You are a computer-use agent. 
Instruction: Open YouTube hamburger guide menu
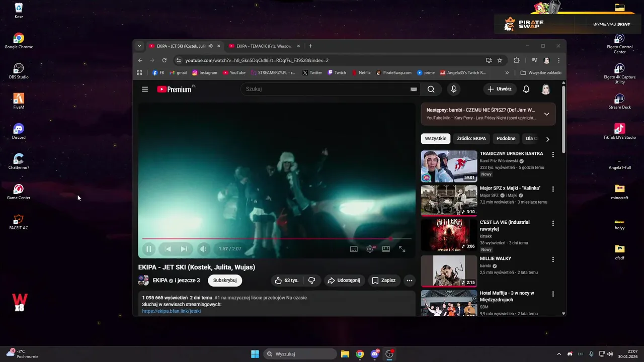pos(145,89)
